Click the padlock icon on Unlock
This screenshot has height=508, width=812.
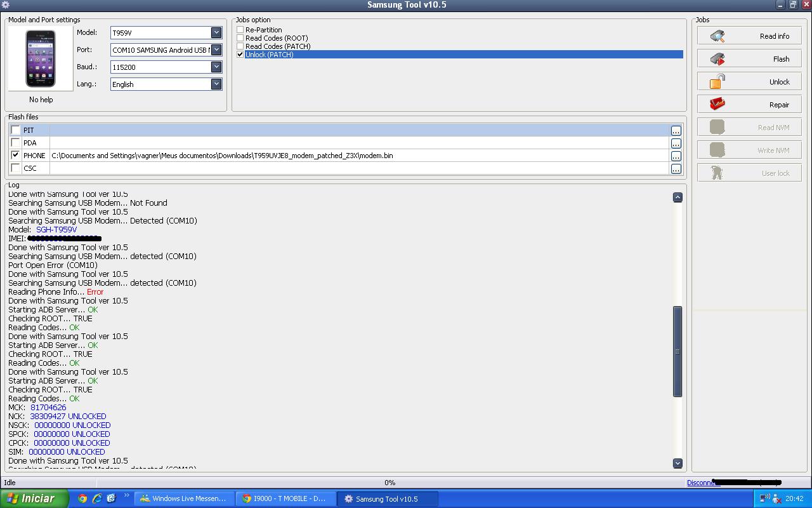(x=717, y=81)
